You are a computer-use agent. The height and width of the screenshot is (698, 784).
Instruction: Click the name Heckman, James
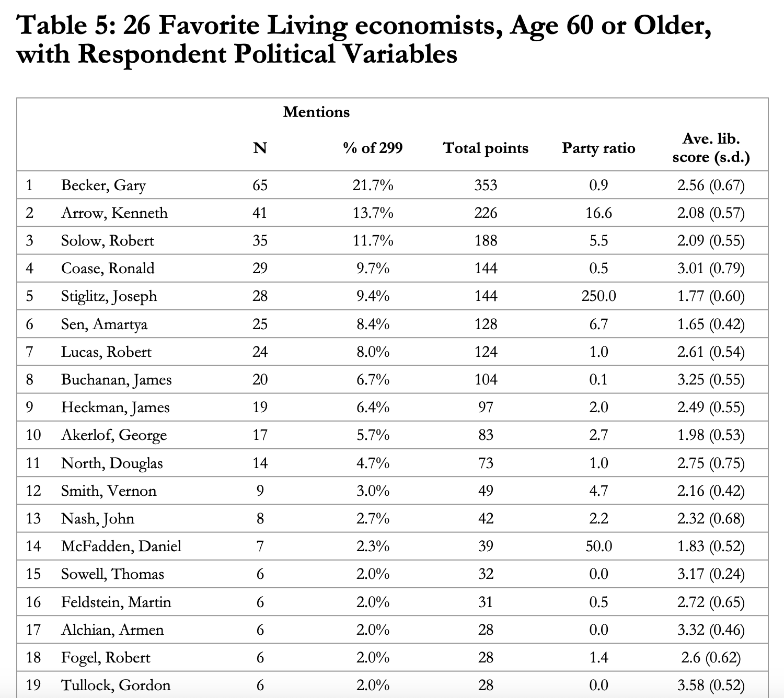[115, 408]
